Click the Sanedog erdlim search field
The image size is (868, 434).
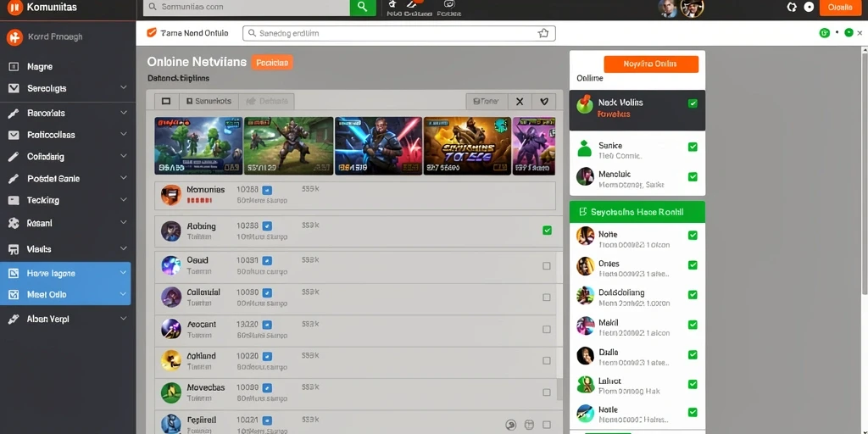[x=399, y=33]
